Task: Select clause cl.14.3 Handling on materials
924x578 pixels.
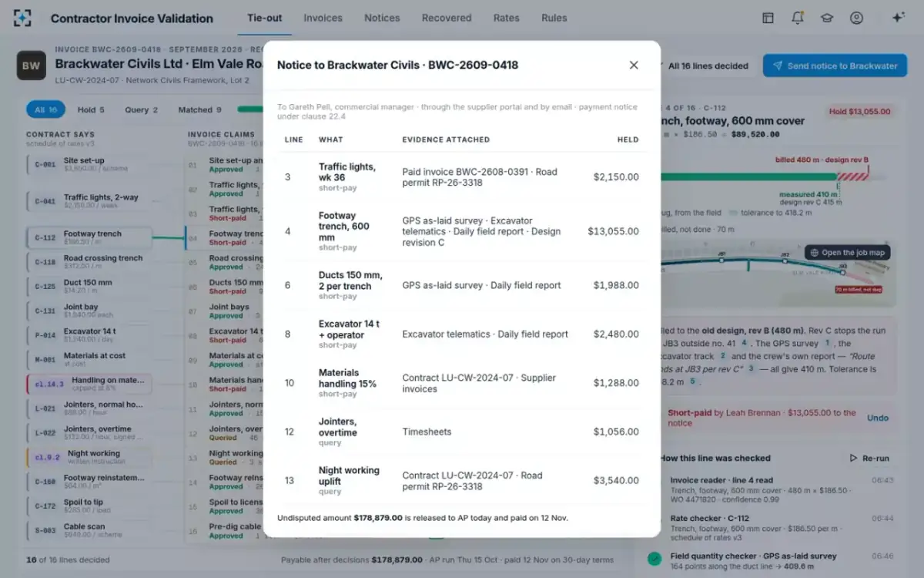Action: coord(89,384)
